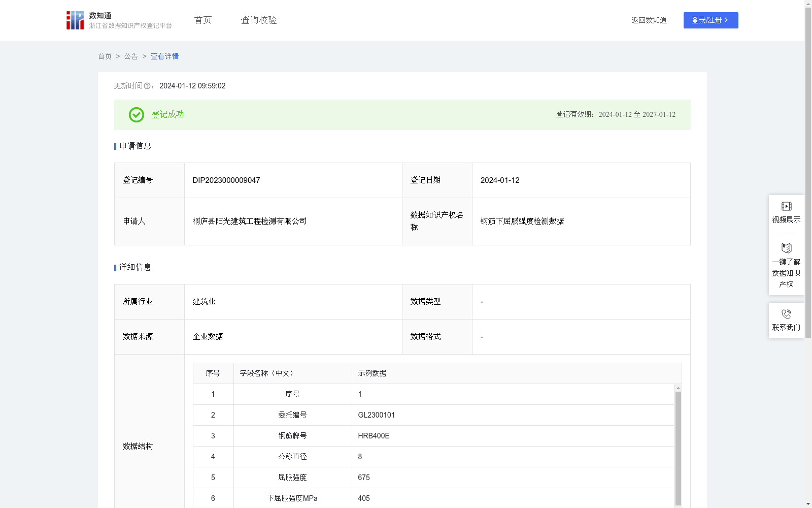Click the 详细信息 section heading
Viewport: 812px width, 508px height.
coord(136,268)
